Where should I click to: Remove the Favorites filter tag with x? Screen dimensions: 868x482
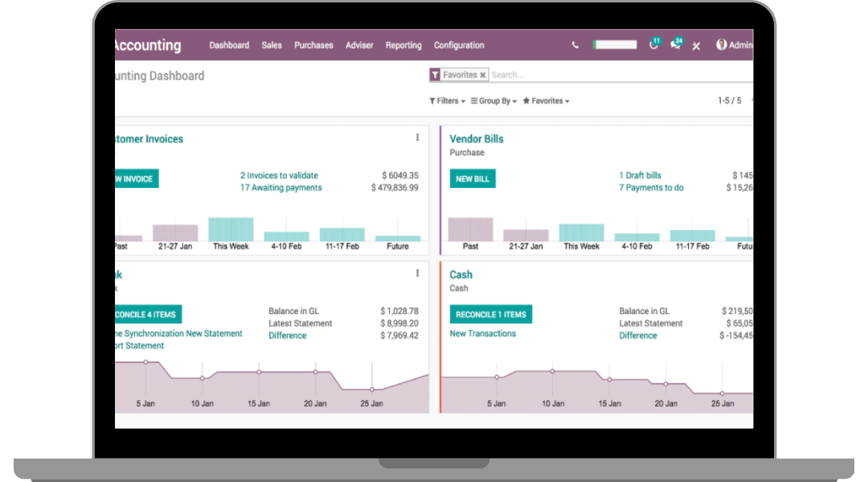coord(482,75)
